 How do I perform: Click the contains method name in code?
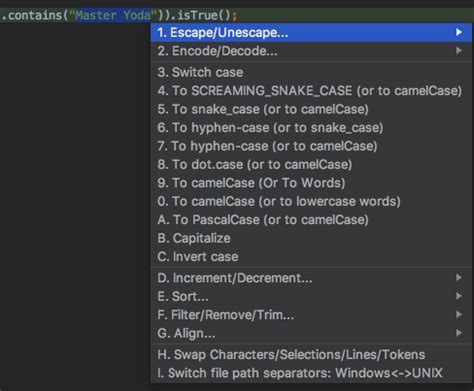[35, 15]
